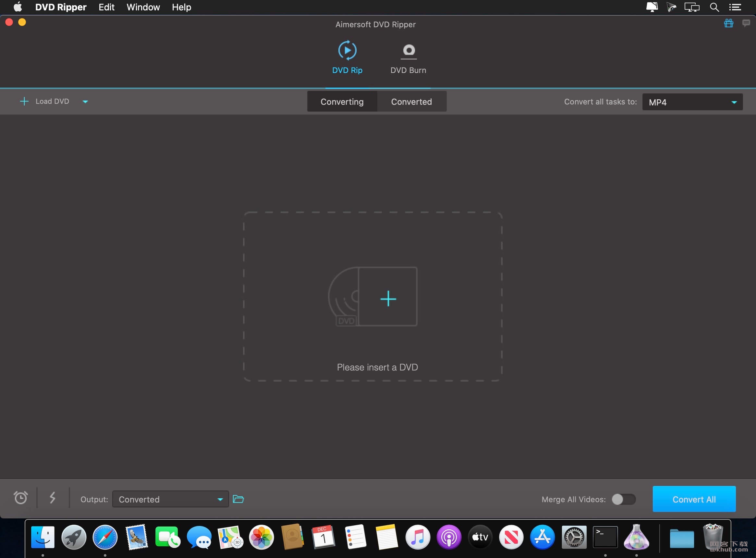756x558 pixels.
Task: Open the Output location Converted dropdown
Action: [x=171, y=499]
